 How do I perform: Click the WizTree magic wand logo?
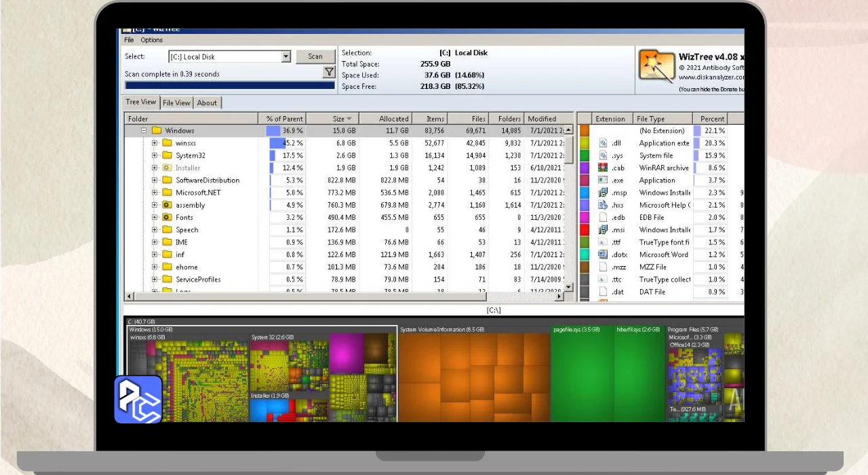(x=656, y=66)
